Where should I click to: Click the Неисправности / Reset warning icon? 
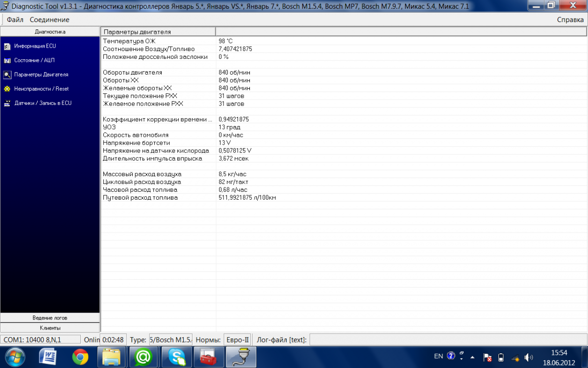(x=7, y=89)
